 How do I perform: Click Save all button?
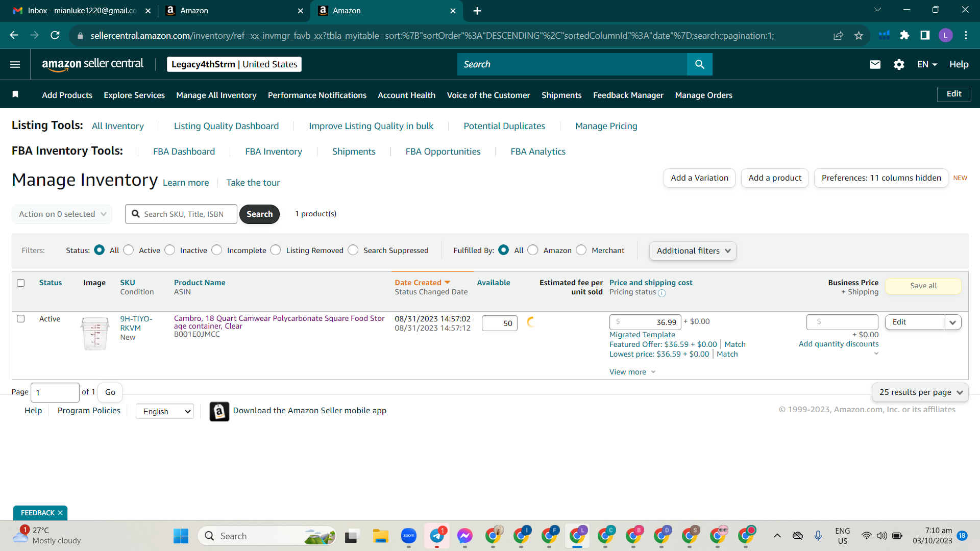click(923, 286)
